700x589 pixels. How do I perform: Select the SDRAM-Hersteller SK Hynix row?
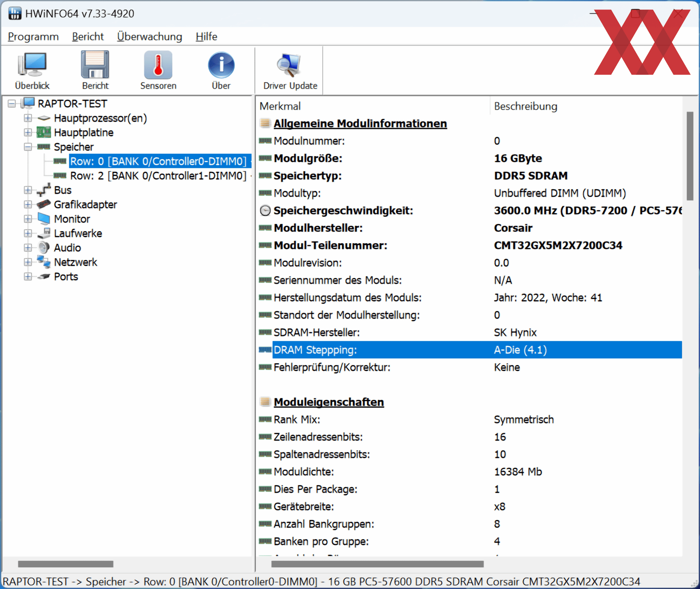tap(470, 332)
